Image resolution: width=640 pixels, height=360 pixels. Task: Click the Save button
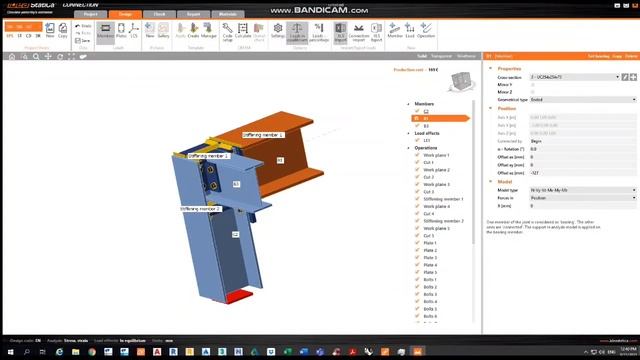[x=83, y=40]
